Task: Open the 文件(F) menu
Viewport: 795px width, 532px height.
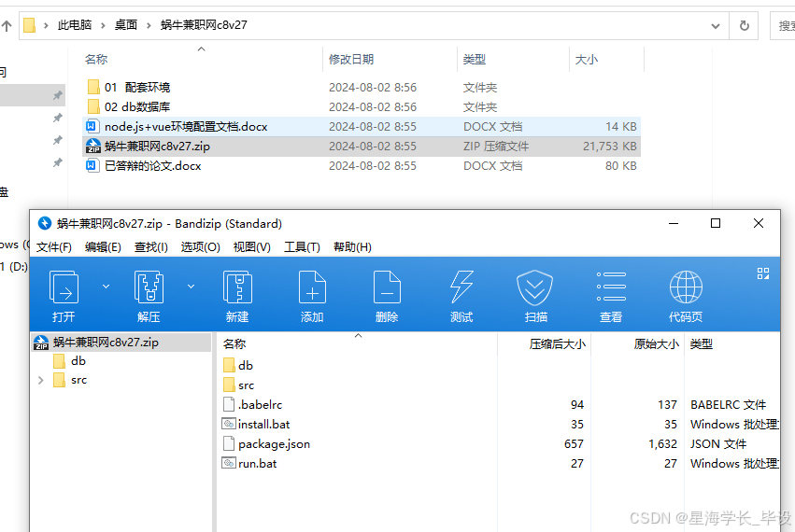Action: (x=54, y=247)
